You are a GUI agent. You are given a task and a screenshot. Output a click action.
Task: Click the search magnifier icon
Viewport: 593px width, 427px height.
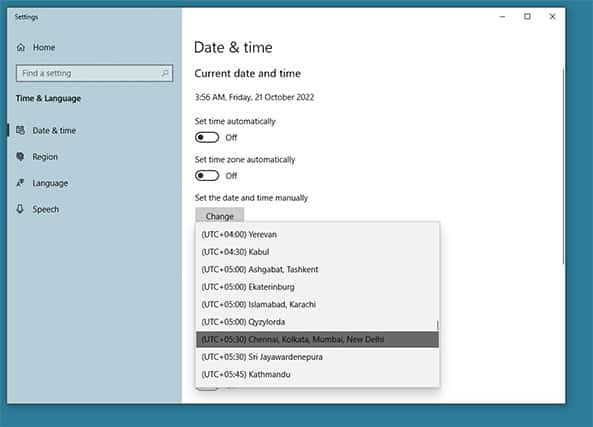pos(165,73)
